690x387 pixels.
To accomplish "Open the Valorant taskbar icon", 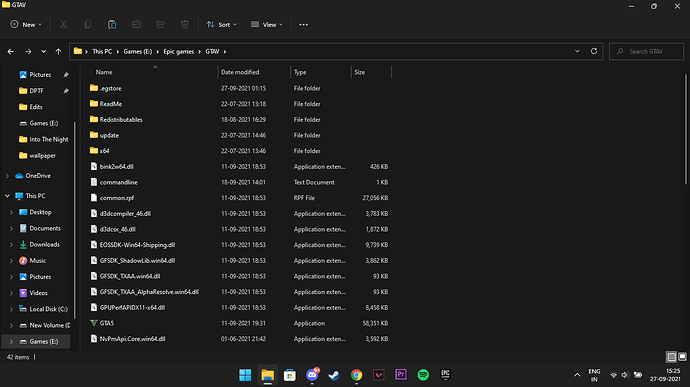I will [x=378, y=375].
